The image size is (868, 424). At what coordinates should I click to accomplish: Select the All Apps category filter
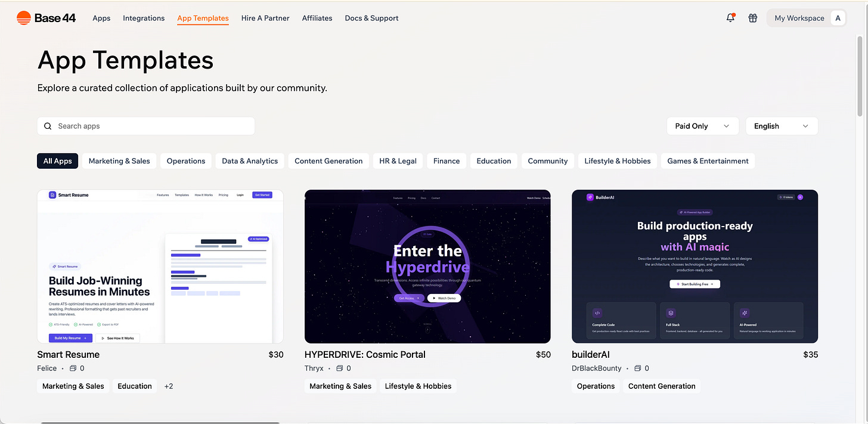coord(58,161)
